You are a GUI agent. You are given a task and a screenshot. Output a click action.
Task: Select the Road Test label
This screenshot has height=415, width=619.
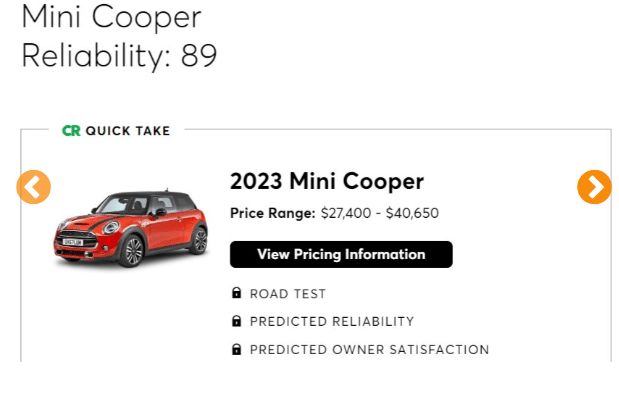point(288,294)
